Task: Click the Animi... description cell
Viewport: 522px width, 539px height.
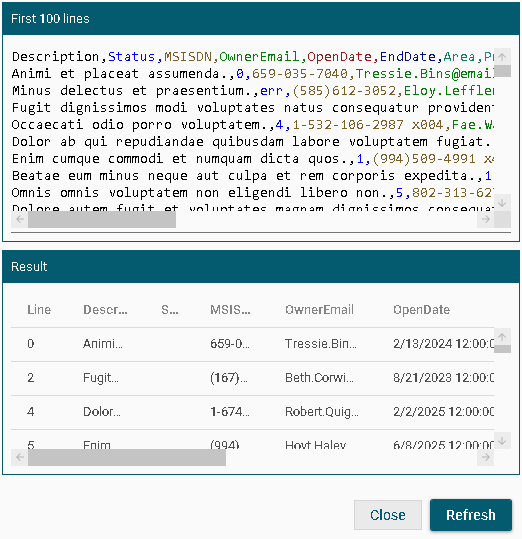Action: pos(103,344)
